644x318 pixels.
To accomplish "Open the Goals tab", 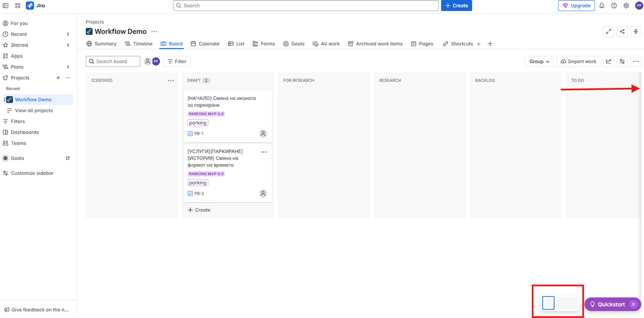I will (294, 44).
